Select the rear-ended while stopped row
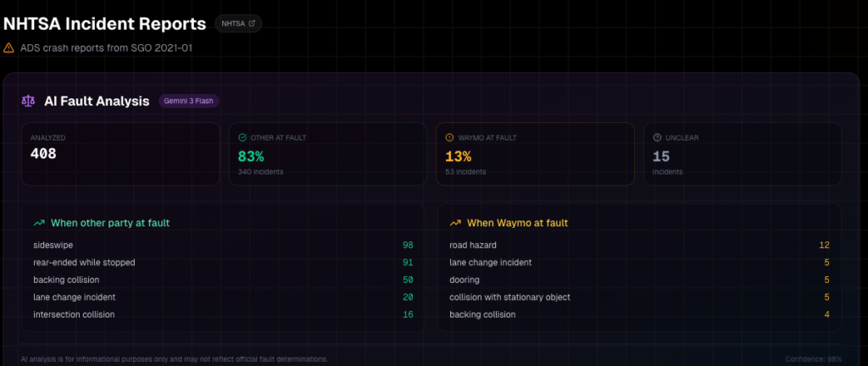This screenshot has width=868, height=366. tap(222, 263)
